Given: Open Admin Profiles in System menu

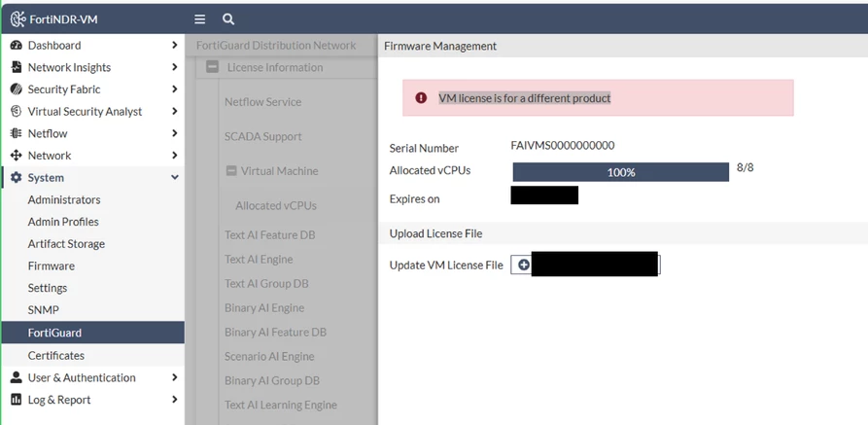Looking at the screenshot, I should coord(63,222).
